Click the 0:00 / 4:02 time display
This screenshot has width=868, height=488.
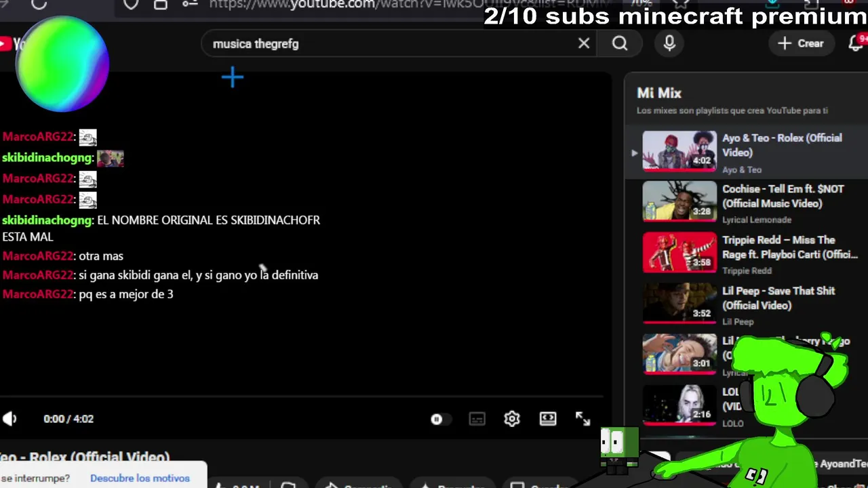click(68, 419)
